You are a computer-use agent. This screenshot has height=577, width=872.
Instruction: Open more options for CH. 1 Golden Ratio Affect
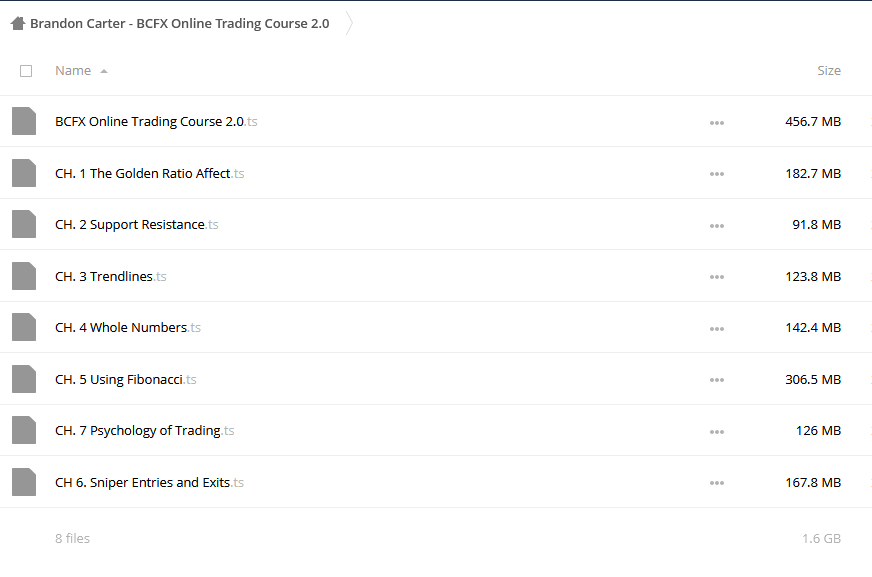tap(717, 174)
